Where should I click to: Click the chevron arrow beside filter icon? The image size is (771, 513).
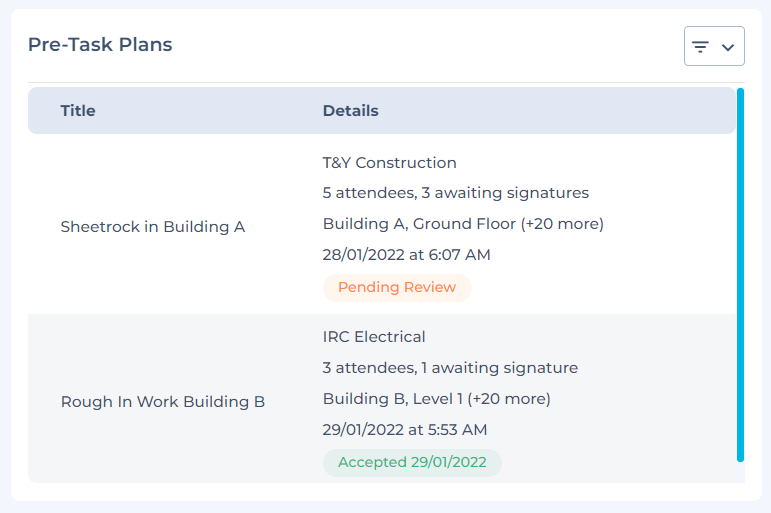tap(728, 47)
